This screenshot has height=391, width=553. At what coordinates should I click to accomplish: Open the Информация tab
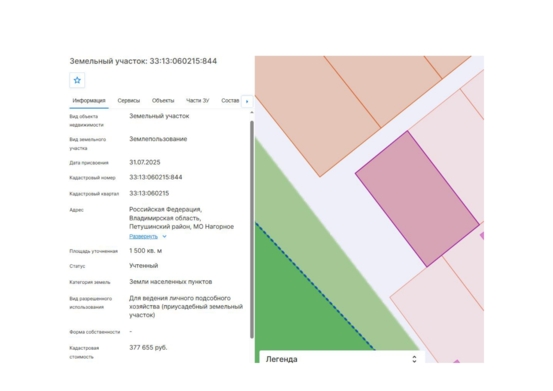89,100
